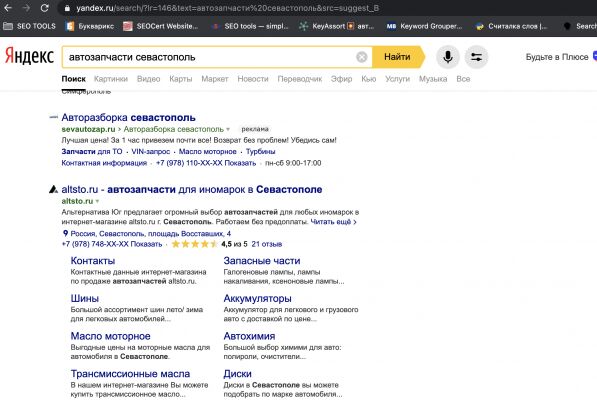Expand the dropdown arrow after sevautozap.ru path
The image size is (597, 400).
228,129
